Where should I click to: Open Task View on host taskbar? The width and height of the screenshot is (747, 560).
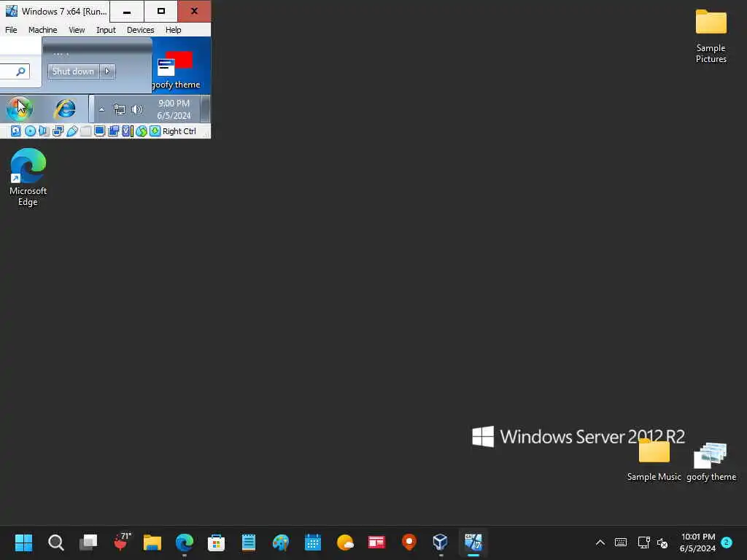point(88,542)
